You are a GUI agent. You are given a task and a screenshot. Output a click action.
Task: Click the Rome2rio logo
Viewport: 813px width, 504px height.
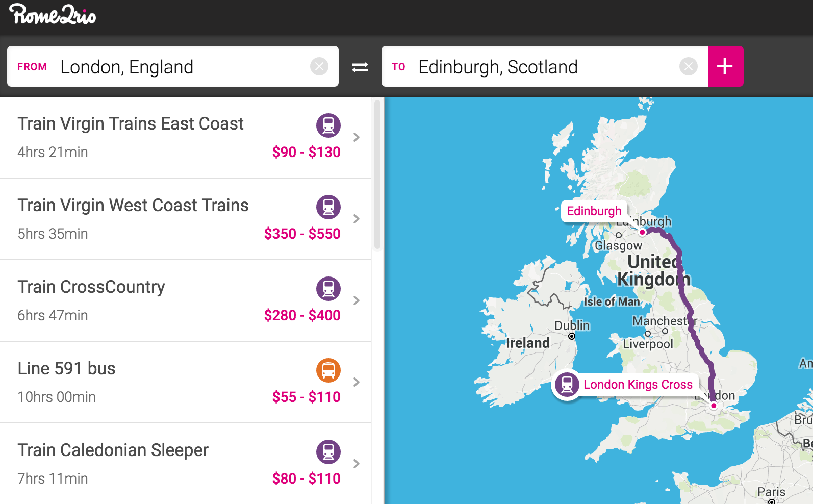[52, 14]
